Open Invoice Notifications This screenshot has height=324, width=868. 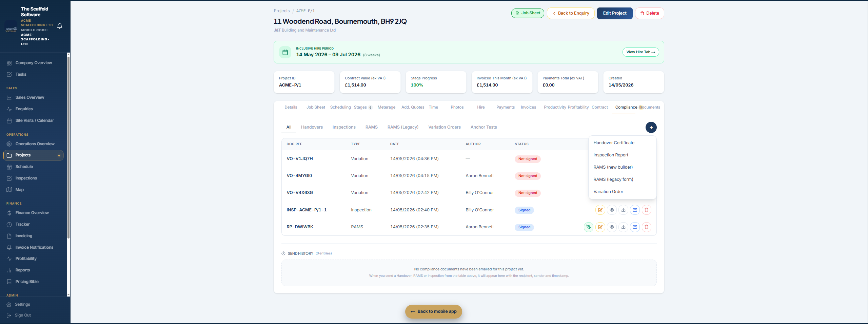tap(33, 247)
